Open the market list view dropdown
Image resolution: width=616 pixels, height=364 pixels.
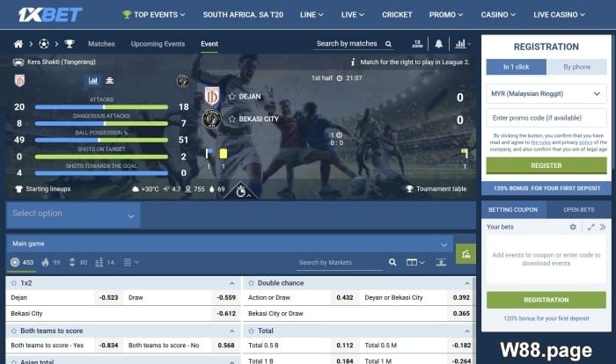(x=131, y=262)
